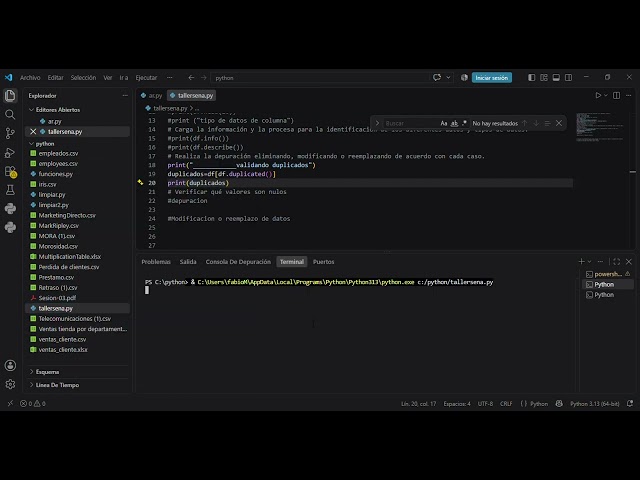The width and height of the screenshot is (640, 480).
Task: Open the Explorer view in activity bar
Action: tap(10, 96)
